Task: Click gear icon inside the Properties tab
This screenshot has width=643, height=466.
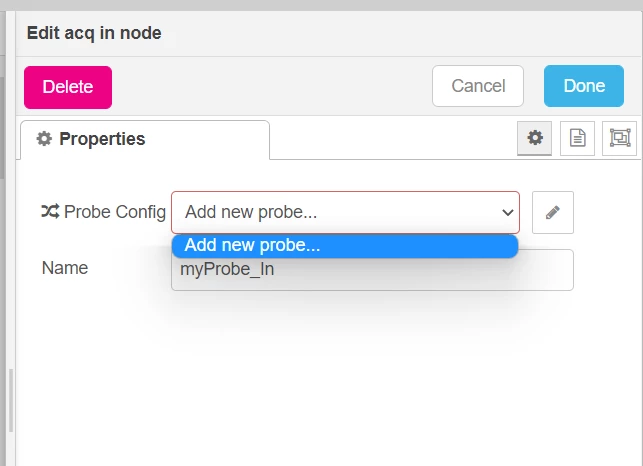Action: point(44,139)
